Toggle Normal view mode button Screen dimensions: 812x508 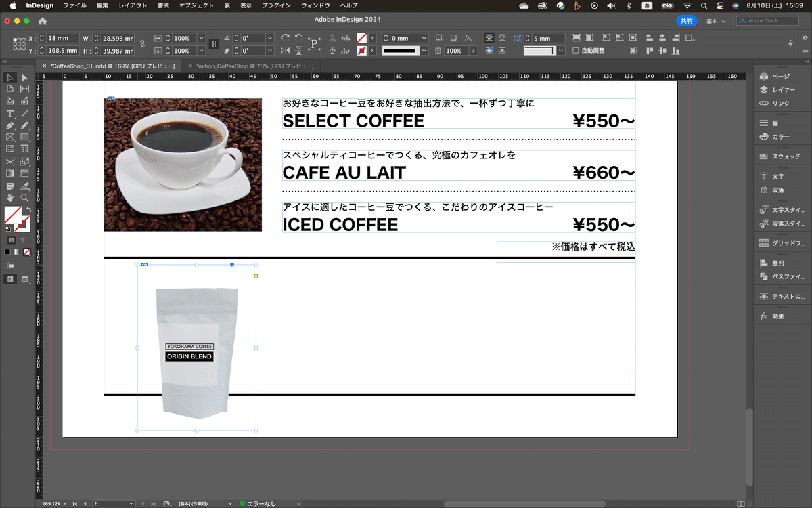[x=11, y=279]
